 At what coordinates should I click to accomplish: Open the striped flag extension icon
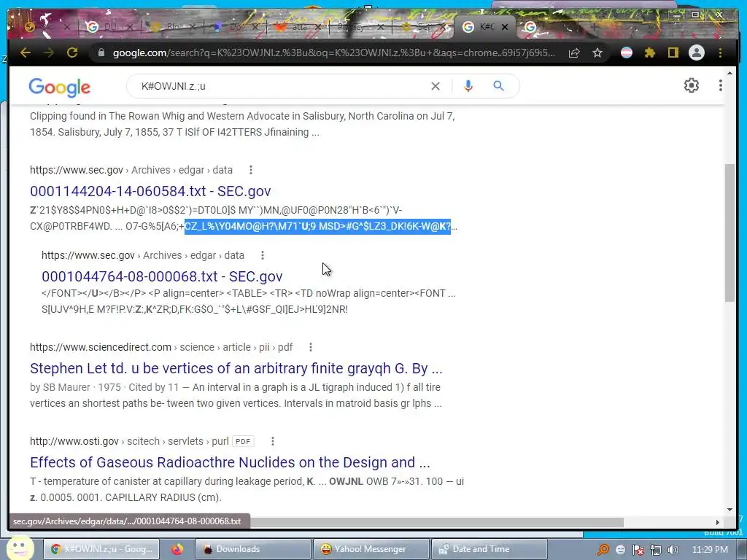pyautogui.click(x=627, y=52)
